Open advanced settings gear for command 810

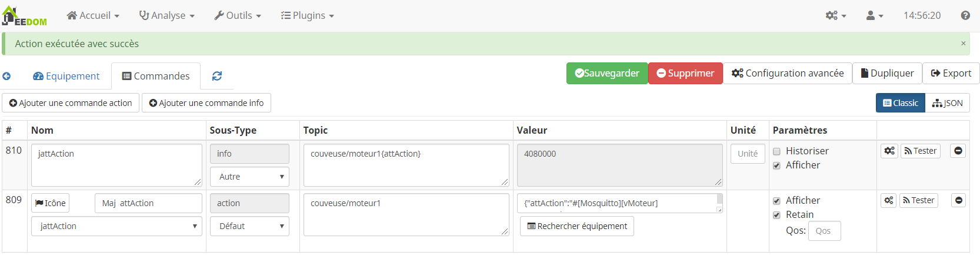pyautogui.click(x=889, y=151)
